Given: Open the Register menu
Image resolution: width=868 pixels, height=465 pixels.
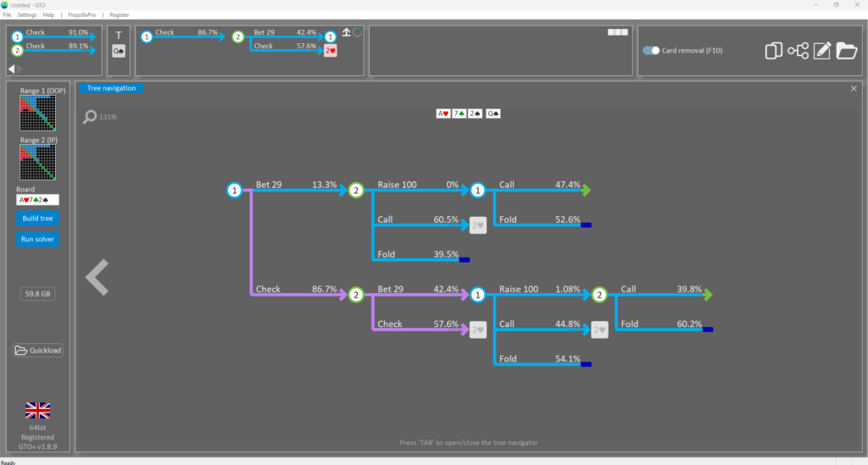Looking at the screenshot, I should click(119, 15).
